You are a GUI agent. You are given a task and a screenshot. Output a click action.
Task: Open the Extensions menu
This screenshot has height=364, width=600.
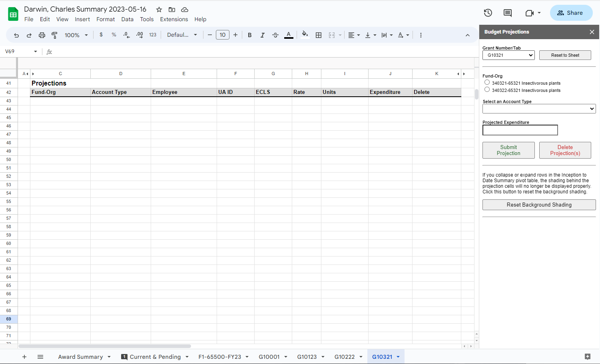click(x=174, y=19)
